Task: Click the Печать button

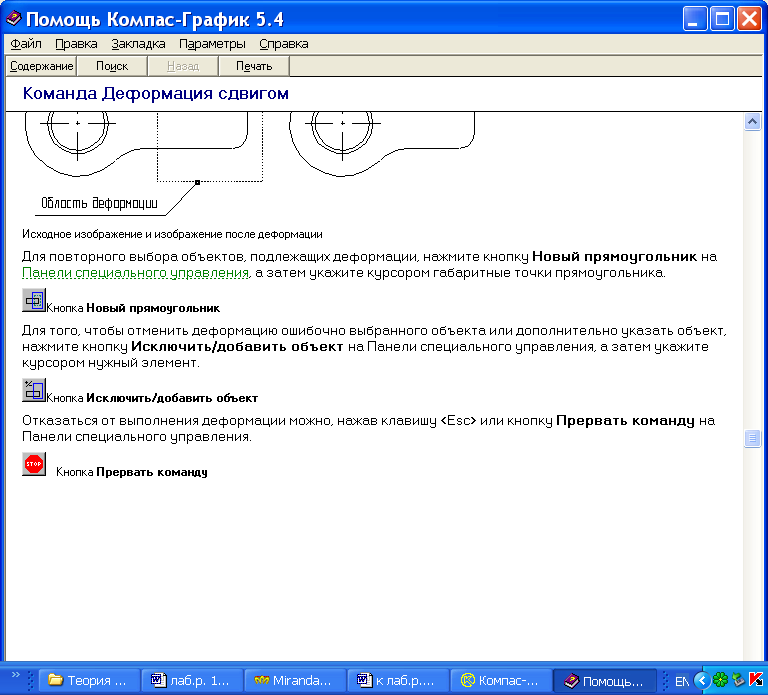Action: (254, 66)
